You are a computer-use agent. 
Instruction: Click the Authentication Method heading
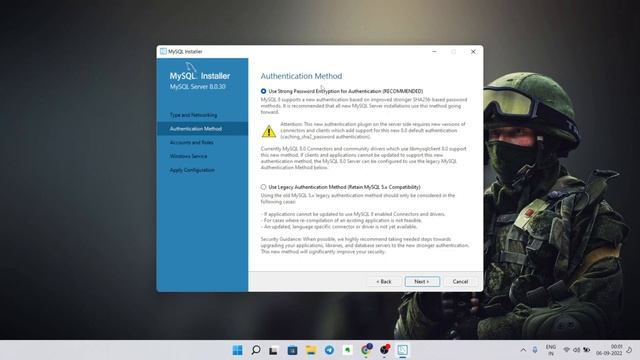coord(301,76)
